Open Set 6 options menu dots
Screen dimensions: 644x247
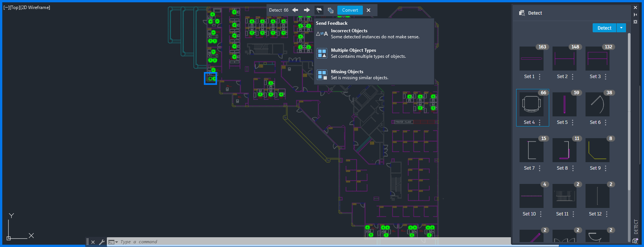pos(606,122)
